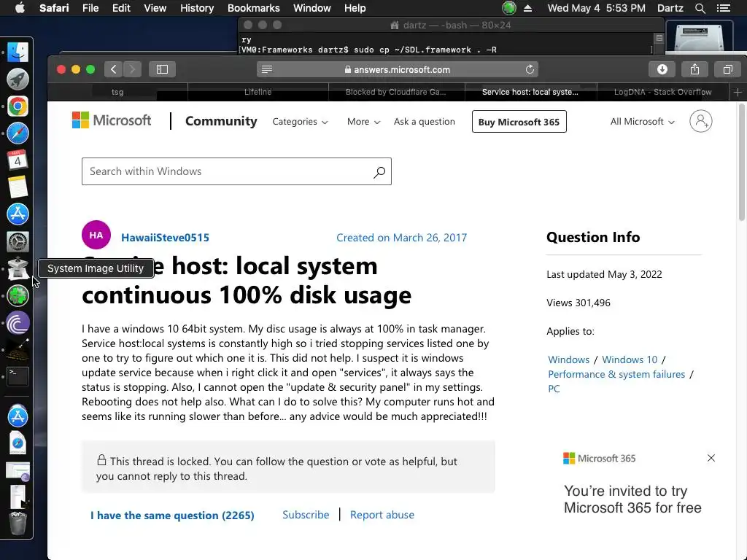
Task: Show Safari tab overview
Action: pyautogui.click(x=727, y=69)
